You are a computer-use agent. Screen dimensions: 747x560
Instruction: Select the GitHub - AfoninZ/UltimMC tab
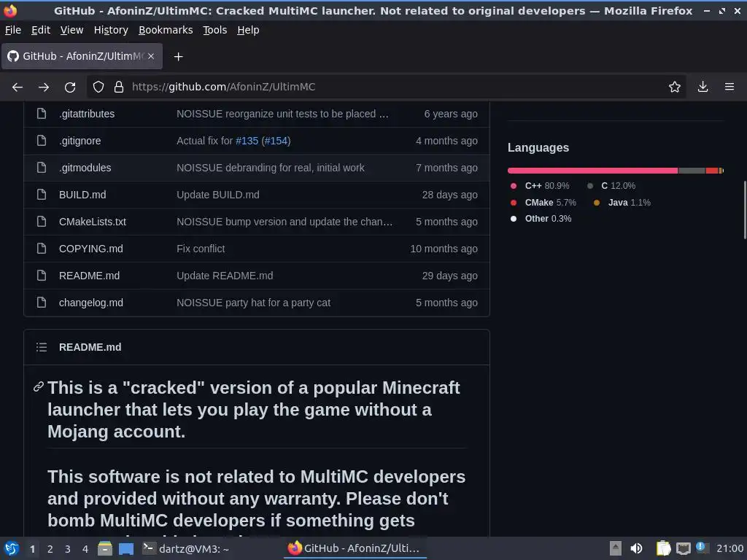(x=82, y=56)
